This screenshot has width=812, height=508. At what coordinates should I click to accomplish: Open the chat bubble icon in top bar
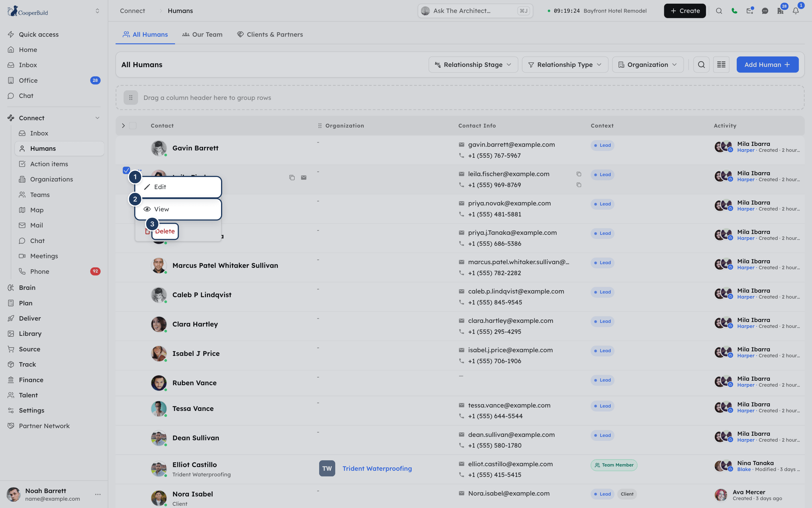(765, 11)
